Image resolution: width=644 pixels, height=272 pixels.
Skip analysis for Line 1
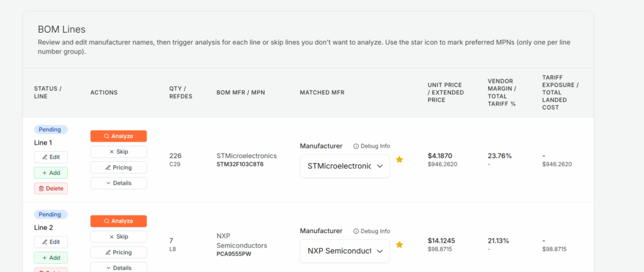point(118,152)
